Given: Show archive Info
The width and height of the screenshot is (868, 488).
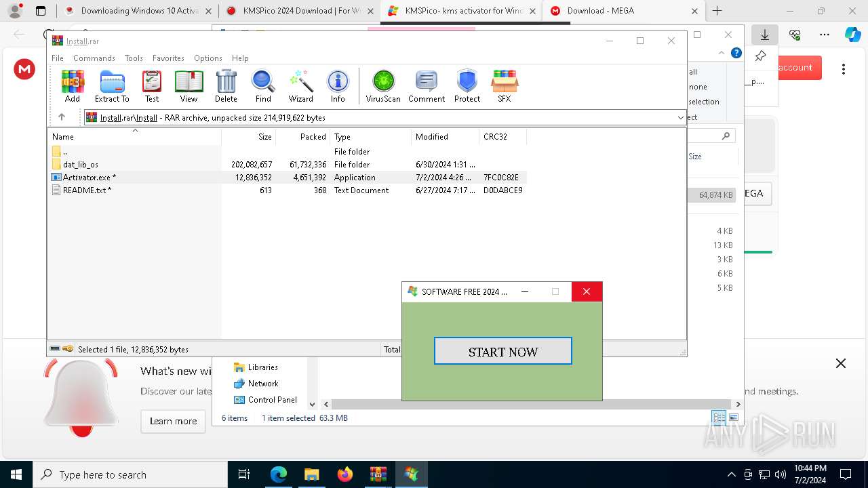Looking at the screenshot, I should coord(338,86).
